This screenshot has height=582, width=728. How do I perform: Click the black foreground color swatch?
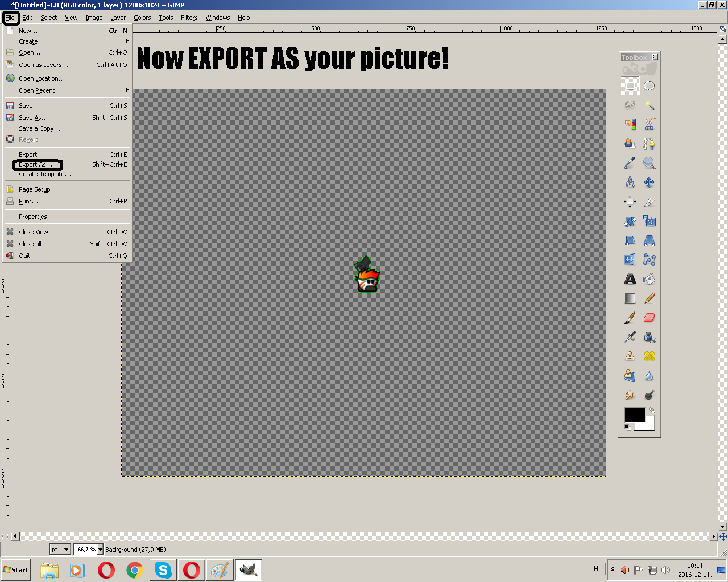click(x=634, y=414)
